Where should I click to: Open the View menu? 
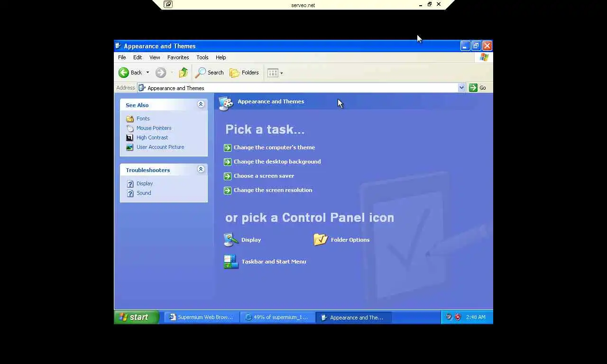click(155, 57)
